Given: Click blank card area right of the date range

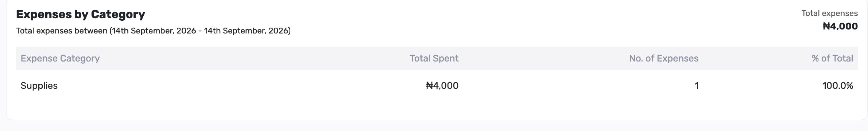Looking at the screenshot, I should pos(547,31).
